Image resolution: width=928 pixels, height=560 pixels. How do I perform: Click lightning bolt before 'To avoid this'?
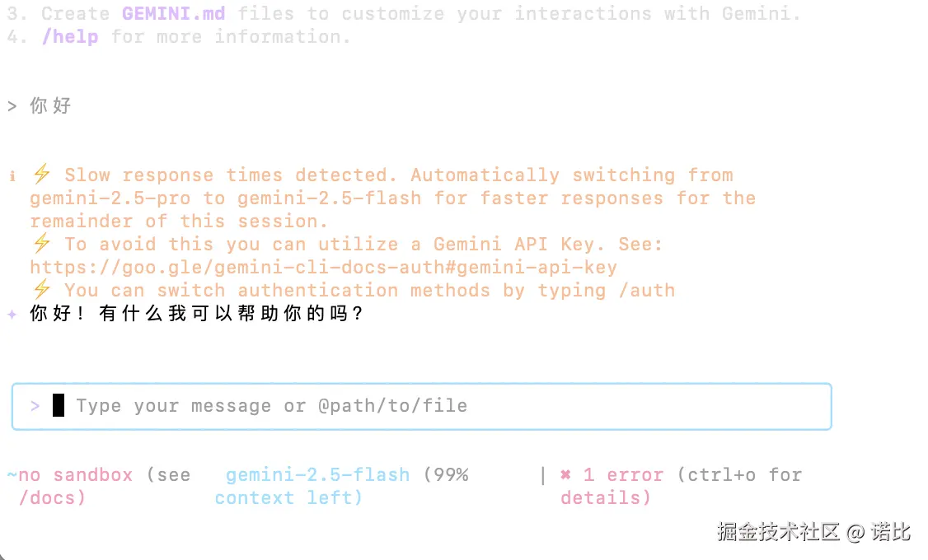42,244
